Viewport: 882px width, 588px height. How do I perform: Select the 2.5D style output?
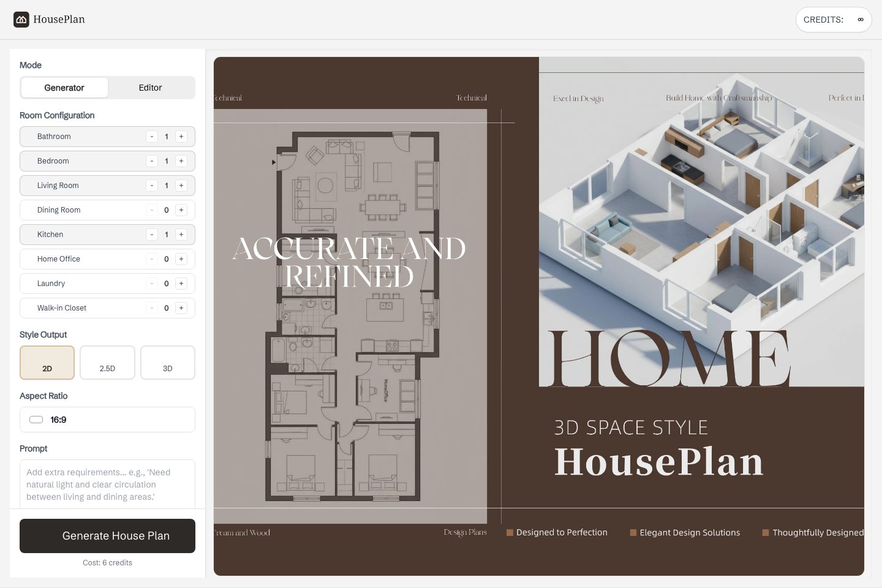pyautogui.click(x=107, y=363)
